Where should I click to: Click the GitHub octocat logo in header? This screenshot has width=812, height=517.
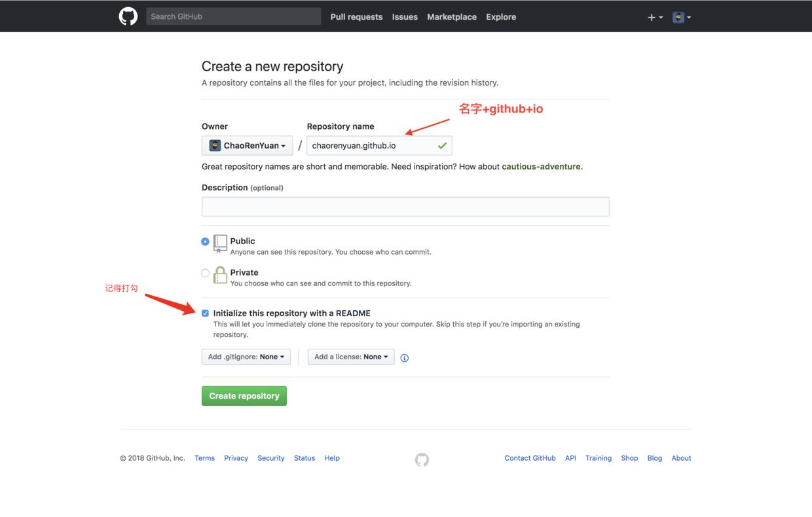tap(128, 16)
